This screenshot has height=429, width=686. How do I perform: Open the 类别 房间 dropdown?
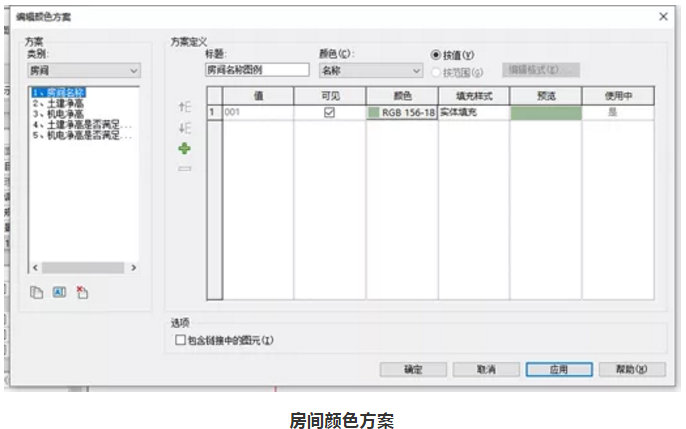coord(84,70)
